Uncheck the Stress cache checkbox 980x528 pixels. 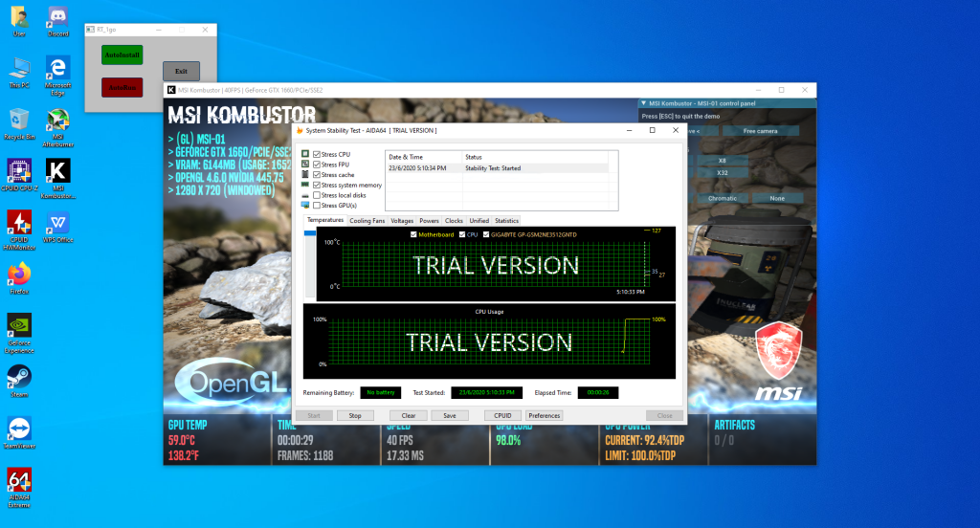coord(317,175)
